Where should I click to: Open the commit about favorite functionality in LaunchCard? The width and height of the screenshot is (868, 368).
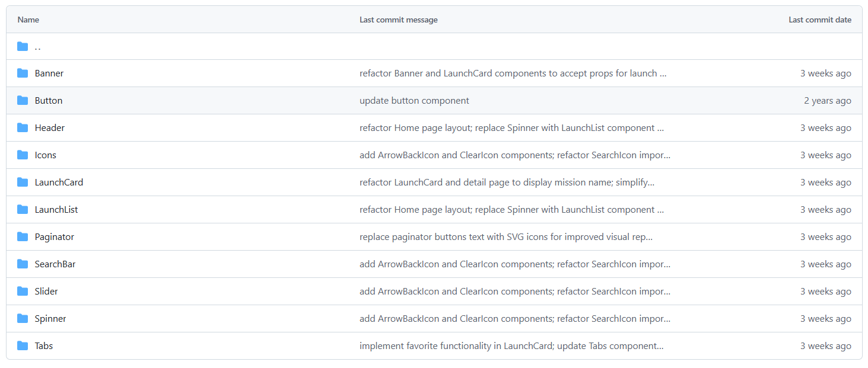pos(511,346)
